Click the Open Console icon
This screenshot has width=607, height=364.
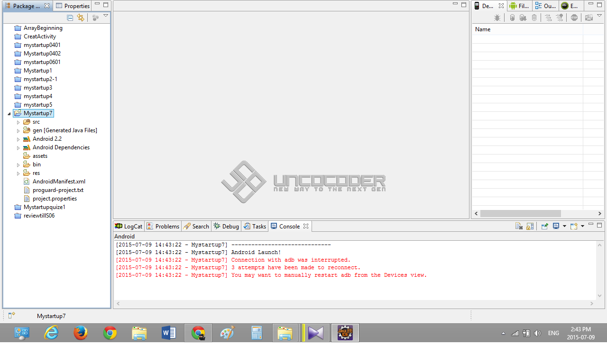click(x=574, y=227)
